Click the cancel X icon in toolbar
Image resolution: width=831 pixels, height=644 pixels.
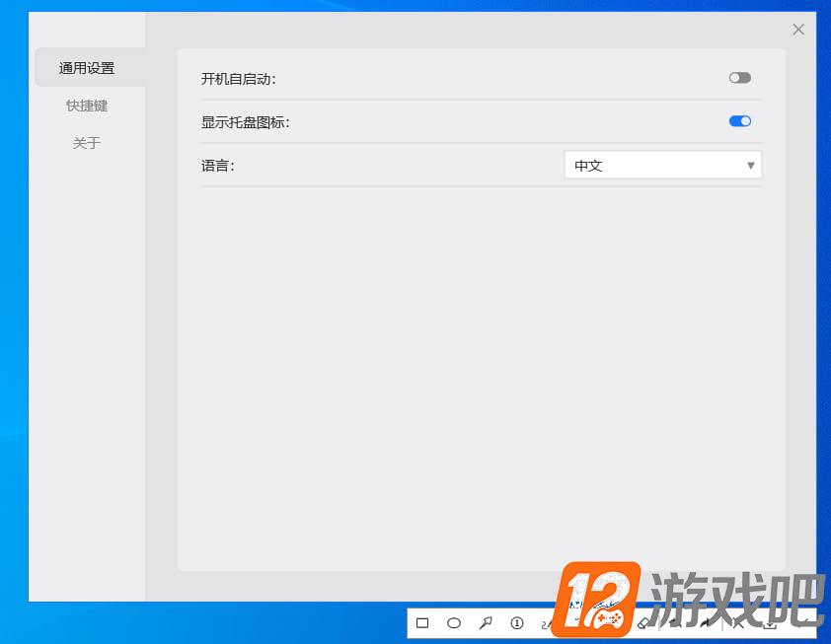pos(737,623)
